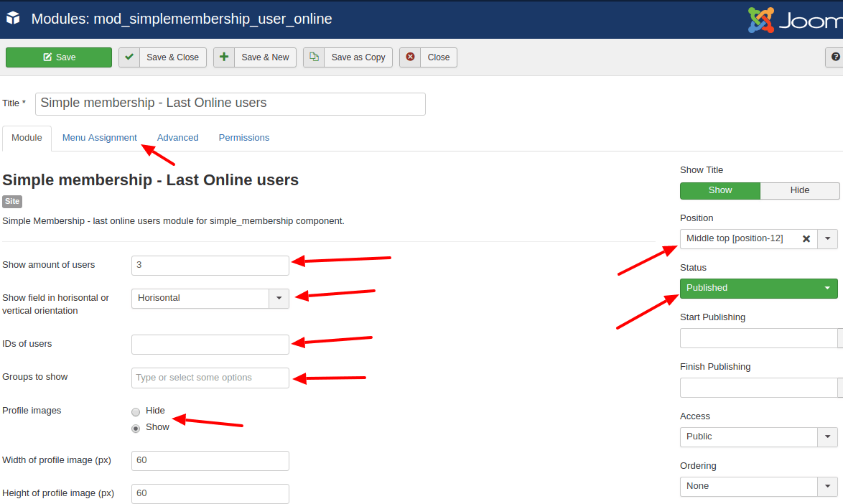Click the IDs of users input field

pyautogui.click(x=210, y=345)
